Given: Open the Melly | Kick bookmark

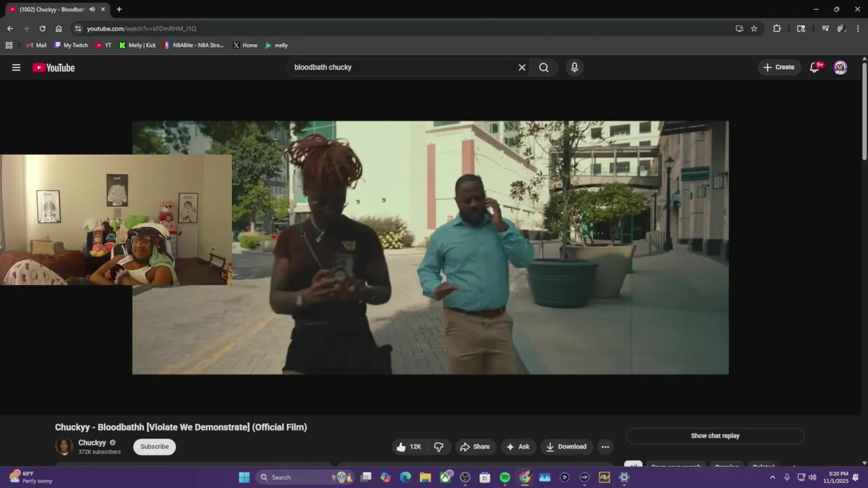Looking at the screenshot, I should coord(138,45).
